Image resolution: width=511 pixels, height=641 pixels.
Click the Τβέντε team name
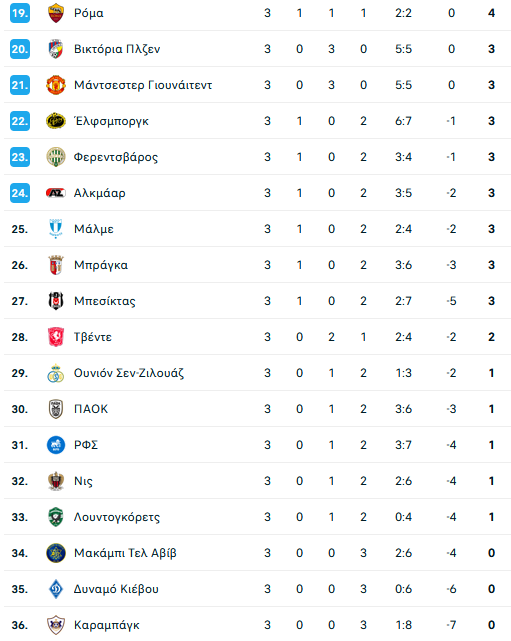coord(93,337)
